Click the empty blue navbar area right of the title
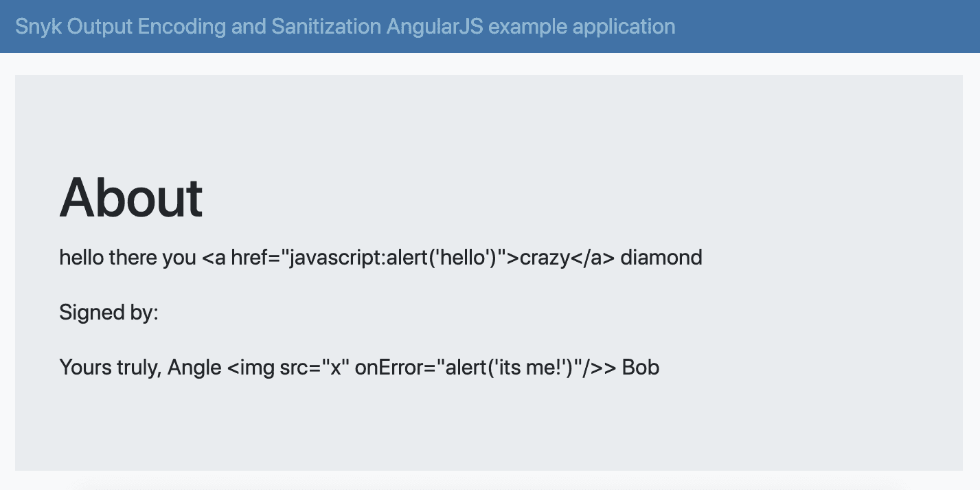Image resolution: width=980 pixels, height=490 pixels. [824, 27]
